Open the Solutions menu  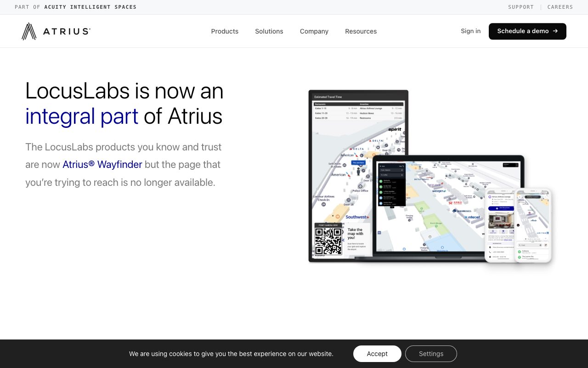(x=269, y=31)
